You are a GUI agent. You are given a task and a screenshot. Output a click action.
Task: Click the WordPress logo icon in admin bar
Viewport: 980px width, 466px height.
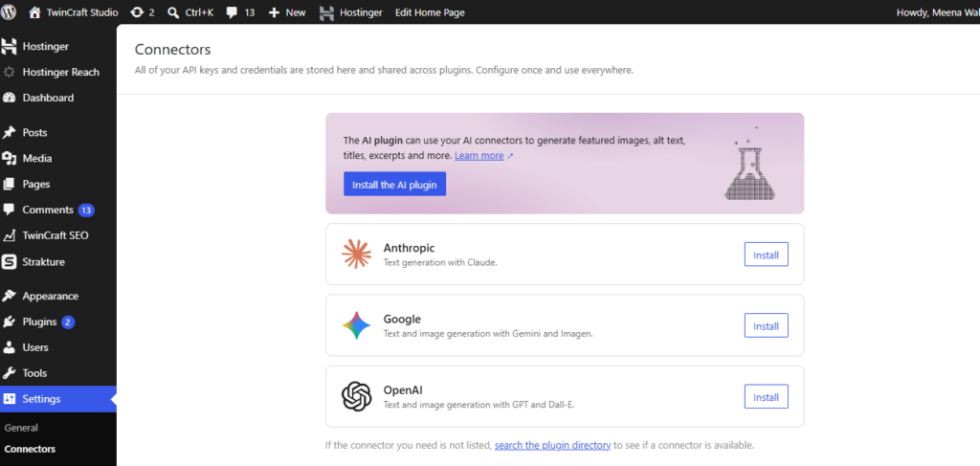[9, 12]
